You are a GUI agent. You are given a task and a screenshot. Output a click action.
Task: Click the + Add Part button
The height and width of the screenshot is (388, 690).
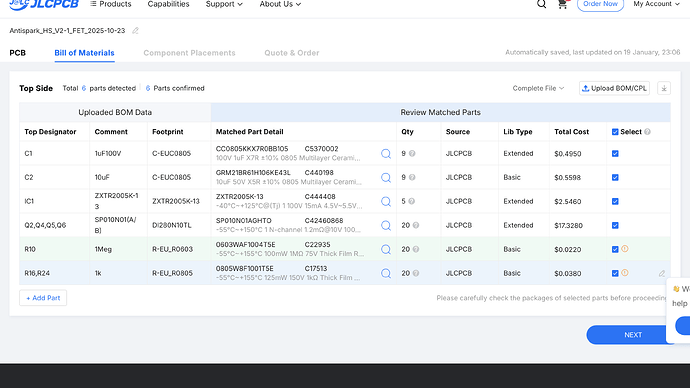[43, 298]
